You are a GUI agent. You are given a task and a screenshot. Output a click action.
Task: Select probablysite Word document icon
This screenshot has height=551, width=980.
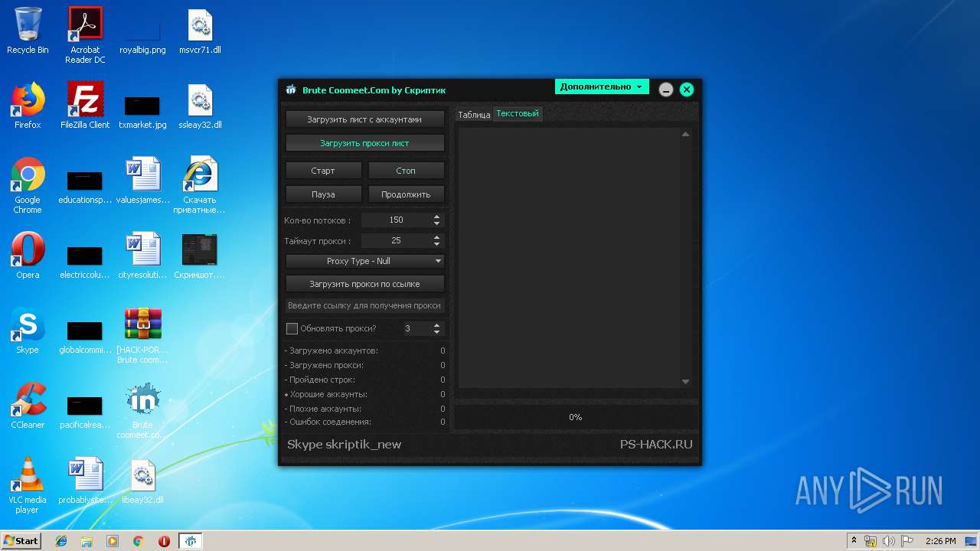(x=85, y=481)
